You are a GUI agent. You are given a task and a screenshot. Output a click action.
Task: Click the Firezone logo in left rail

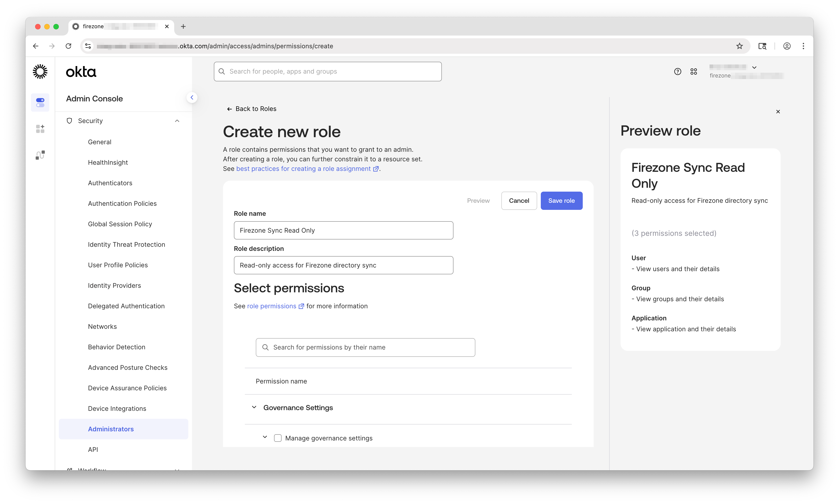click(40, 72)
